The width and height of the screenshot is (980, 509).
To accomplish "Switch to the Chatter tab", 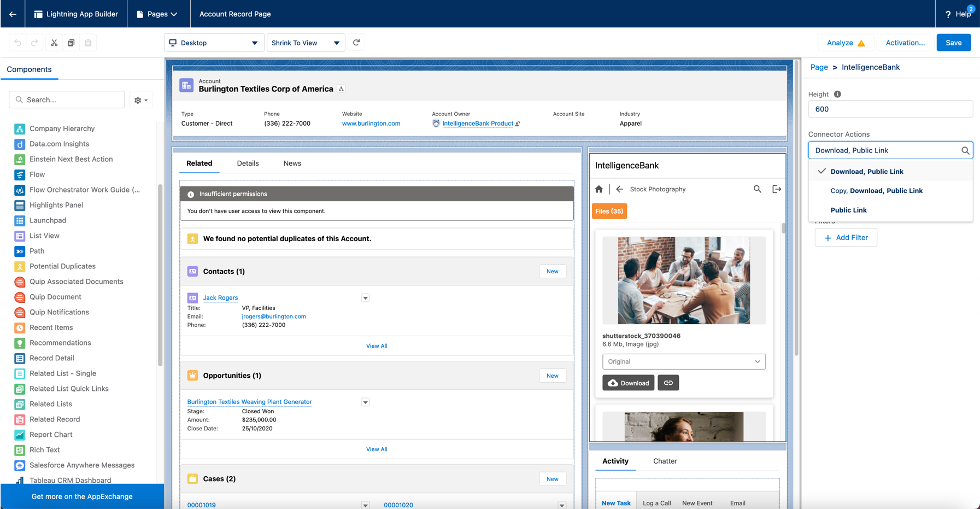I will pyautogui.click(x=665, y=461).
